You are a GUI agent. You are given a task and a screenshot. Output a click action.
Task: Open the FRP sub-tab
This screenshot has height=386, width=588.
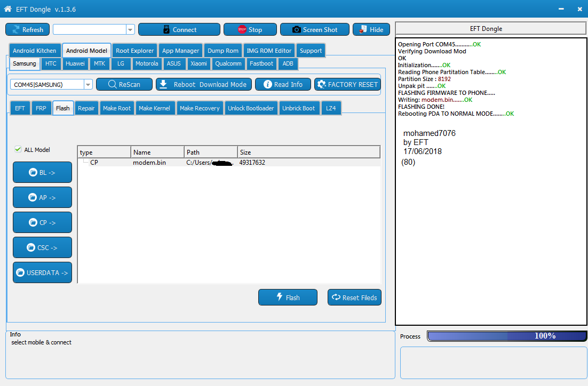point(41,108)
